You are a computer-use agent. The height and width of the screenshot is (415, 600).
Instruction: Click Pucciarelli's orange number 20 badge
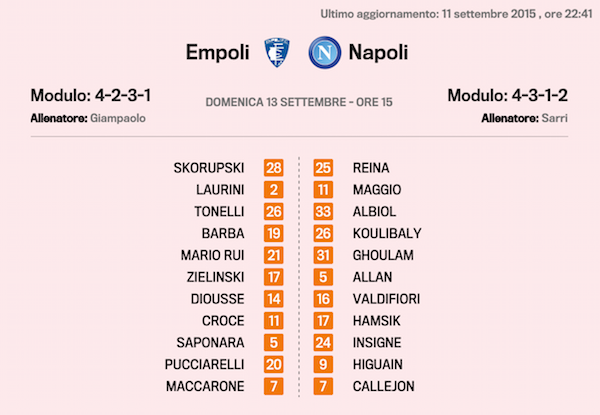274,364
